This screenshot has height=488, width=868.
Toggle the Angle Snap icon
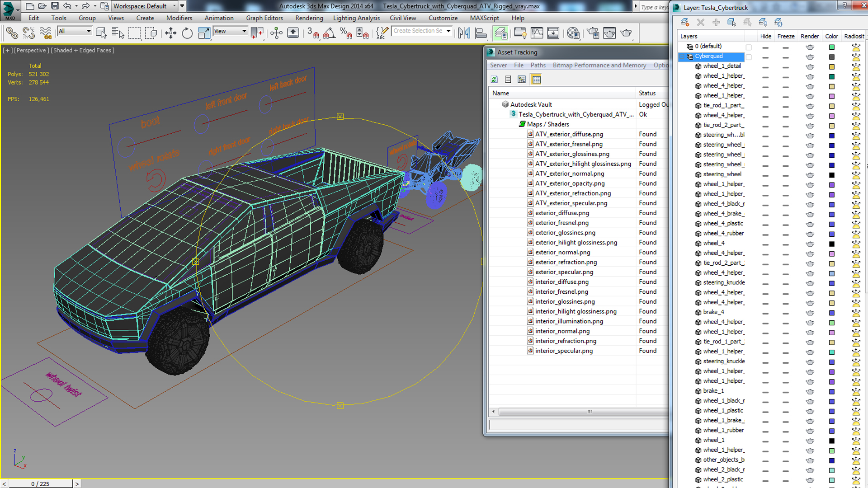pos(329,33)
